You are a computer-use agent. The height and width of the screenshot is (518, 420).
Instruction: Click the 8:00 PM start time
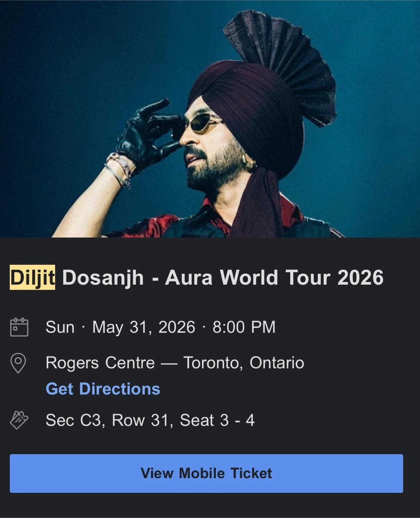[x=244, y=327]
